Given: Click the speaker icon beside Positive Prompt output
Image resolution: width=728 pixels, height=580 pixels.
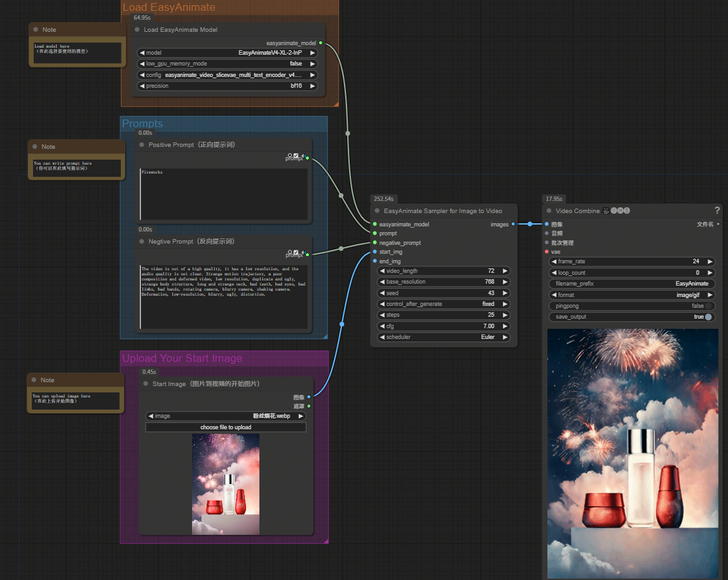Looking at the screenshot, I should tap(303, 156).
